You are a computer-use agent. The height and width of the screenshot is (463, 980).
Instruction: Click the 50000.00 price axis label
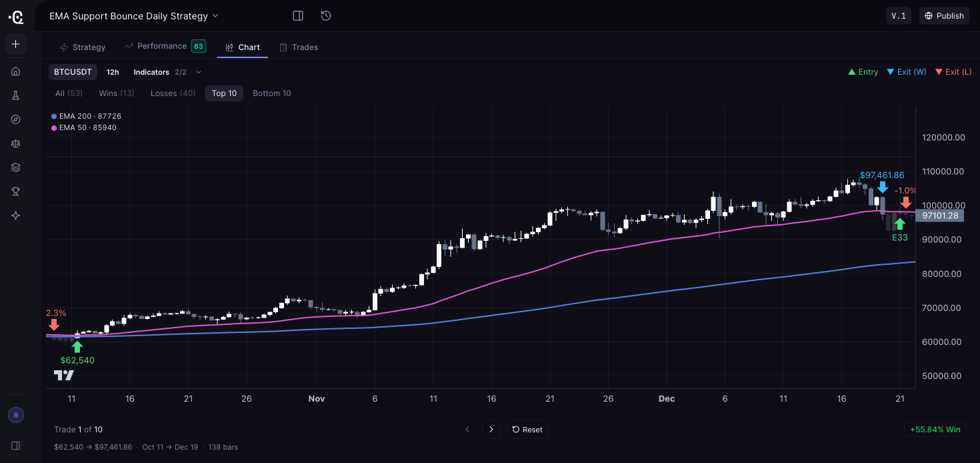943,376
